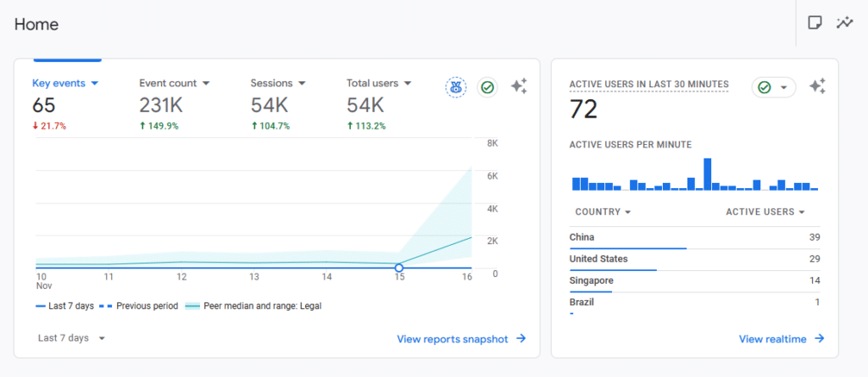The width and height of the screenshot is (868, 377).
Task: Open sparkle insights icon in overview card
Action: tap(519, 86)
